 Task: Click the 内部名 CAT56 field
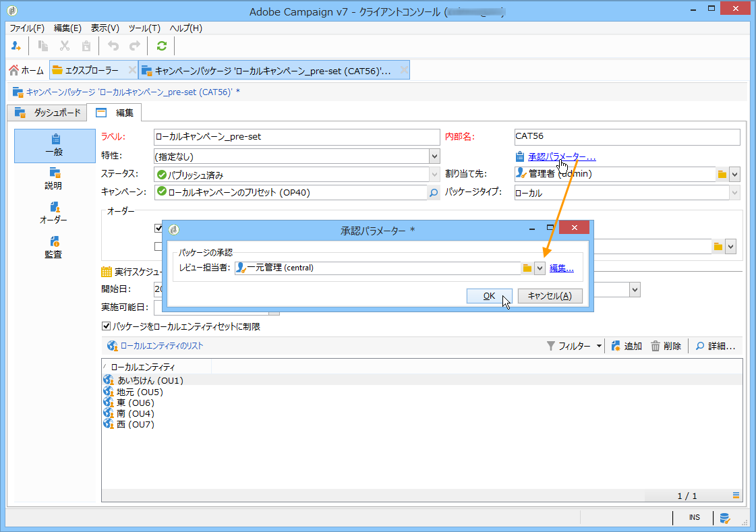(627, 137)
